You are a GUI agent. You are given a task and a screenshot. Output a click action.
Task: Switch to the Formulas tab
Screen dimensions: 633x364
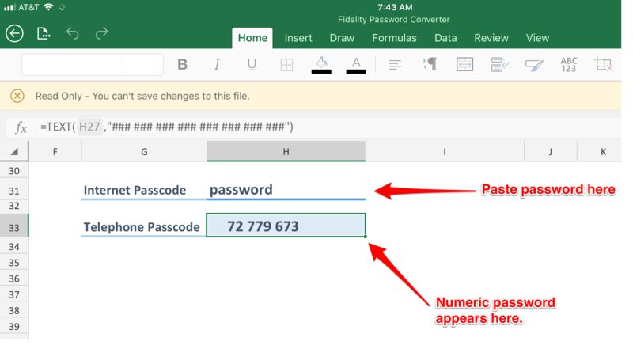coord(394,37)
